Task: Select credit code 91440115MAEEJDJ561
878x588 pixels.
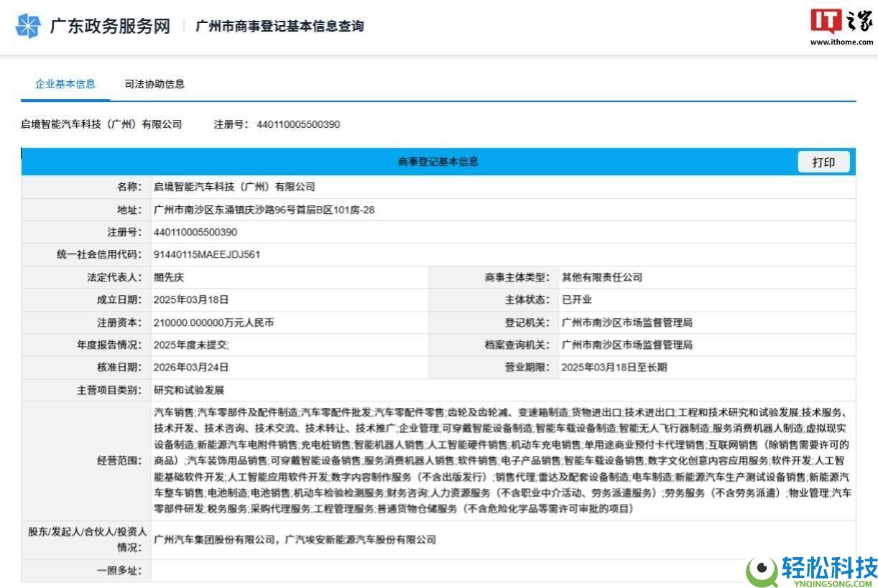Action: [x=207, y=254]
